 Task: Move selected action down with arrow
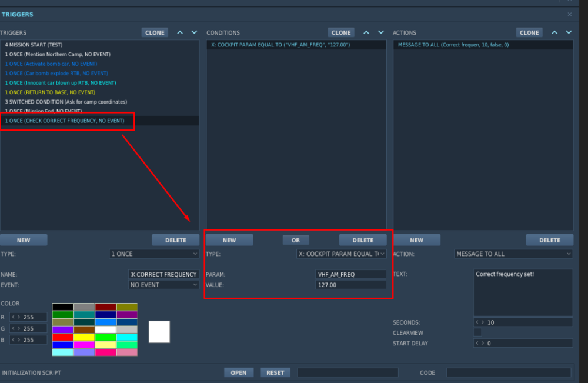(569, 32)
